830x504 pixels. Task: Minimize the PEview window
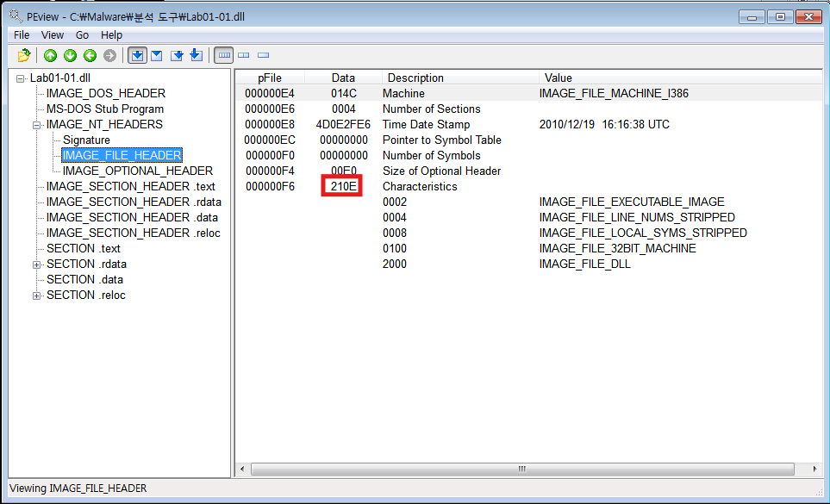click(752, 17)
